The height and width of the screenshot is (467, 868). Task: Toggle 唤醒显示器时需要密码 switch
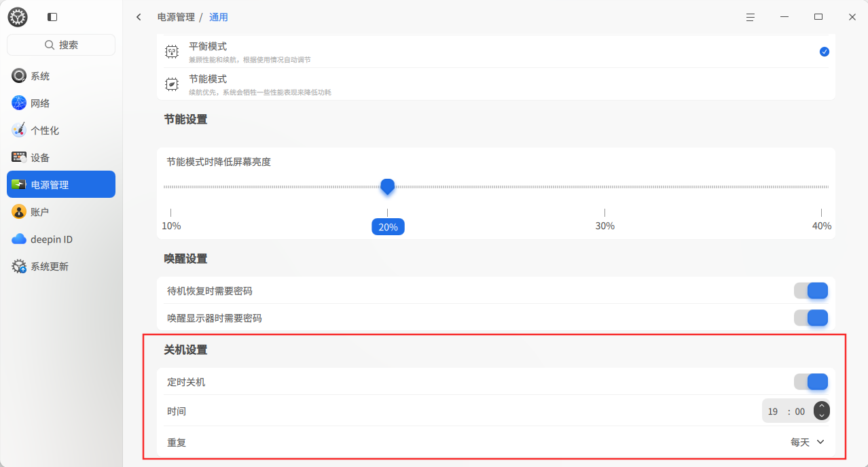pos(811,318)
